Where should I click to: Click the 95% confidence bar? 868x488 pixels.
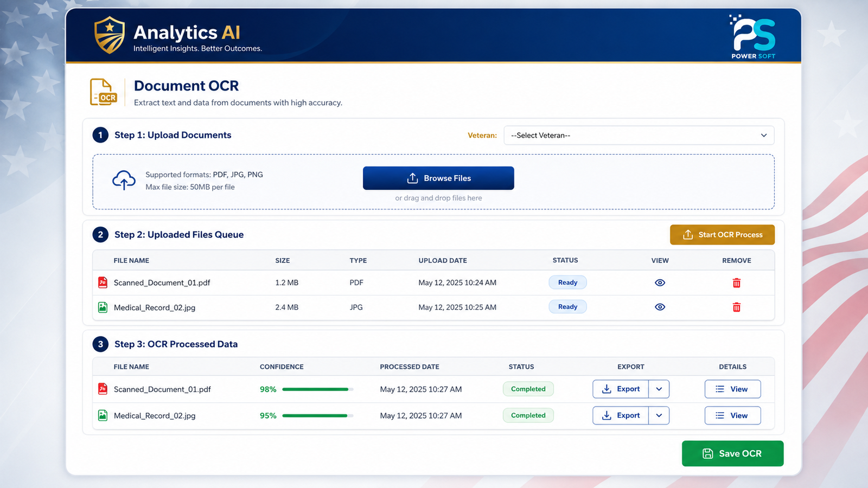[318, 416]
